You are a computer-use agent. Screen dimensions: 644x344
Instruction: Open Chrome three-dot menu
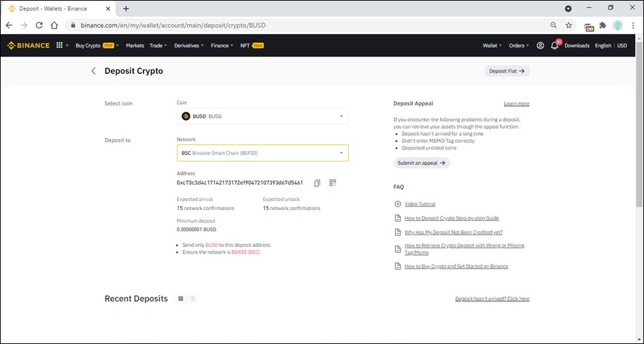pyautogui.click(x=633, y=25)
